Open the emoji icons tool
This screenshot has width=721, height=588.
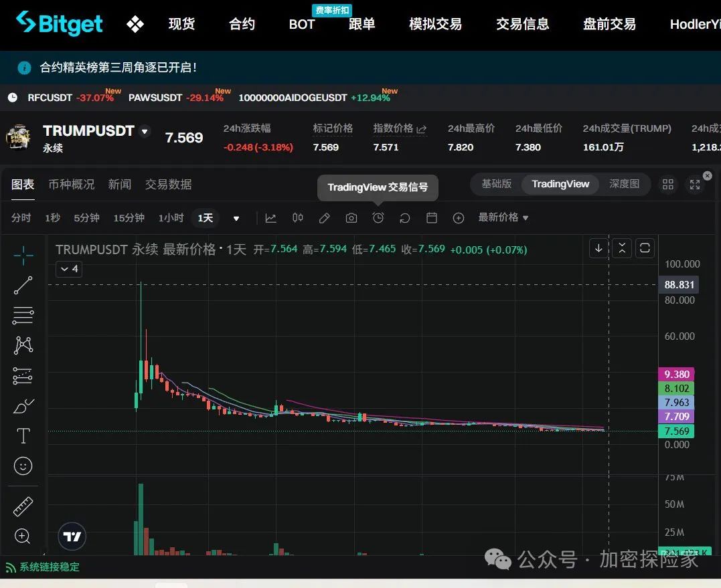point(23,466)
